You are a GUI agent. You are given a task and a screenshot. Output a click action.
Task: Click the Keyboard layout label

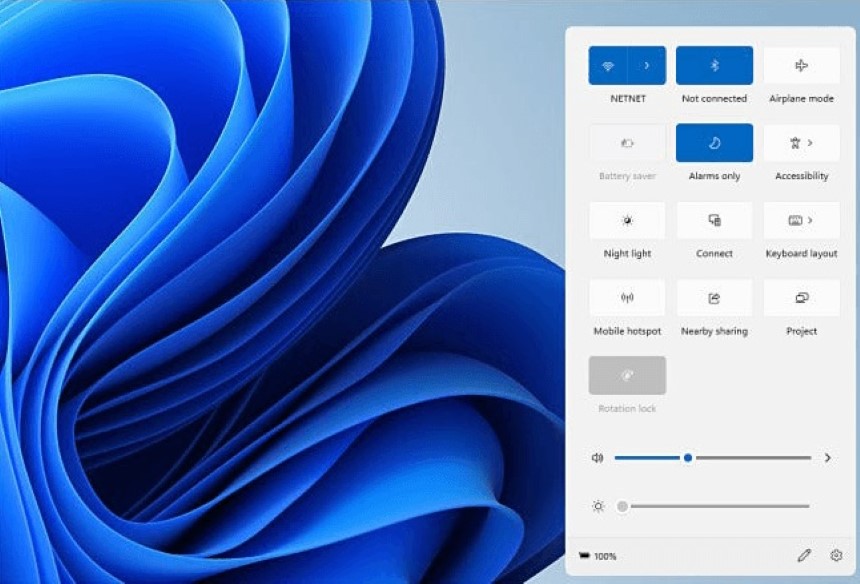pos(801,253)
